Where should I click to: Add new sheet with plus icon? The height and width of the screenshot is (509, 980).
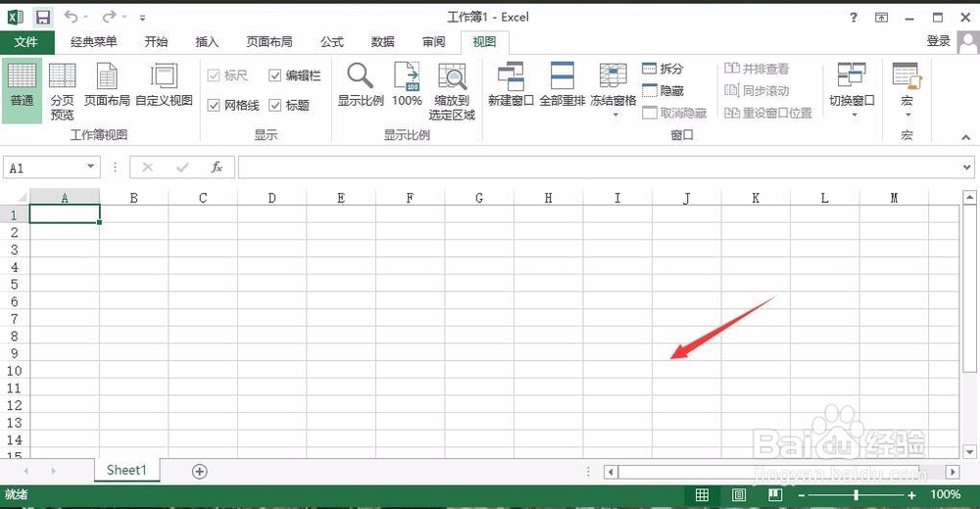coord(199,472)
